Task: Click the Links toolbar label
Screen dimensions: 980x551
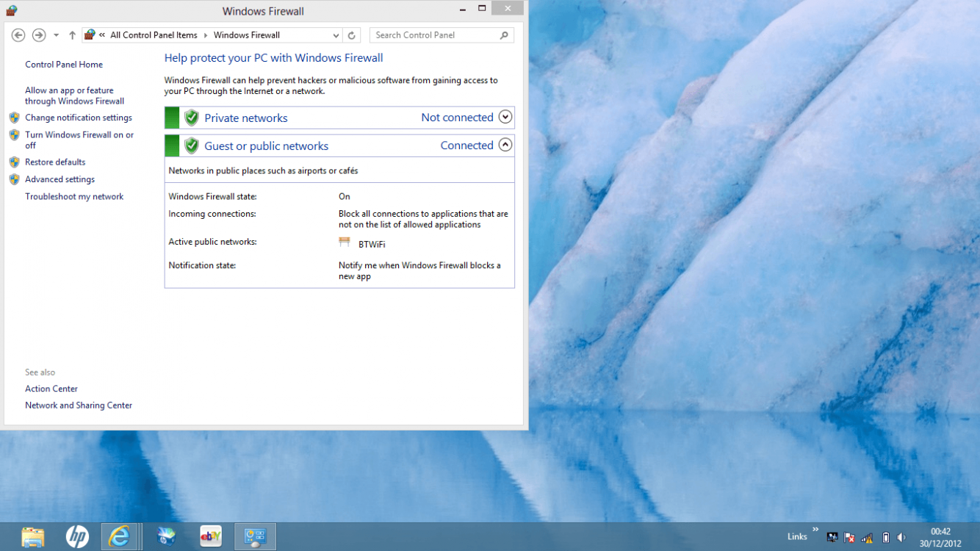Action: point(797,537)
